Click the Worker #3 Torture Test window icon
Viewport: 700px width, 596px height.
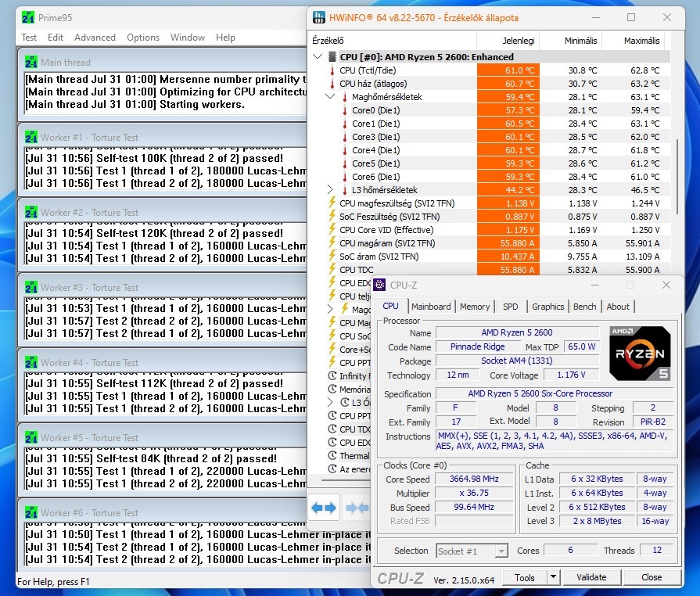(x=31, y=287)
